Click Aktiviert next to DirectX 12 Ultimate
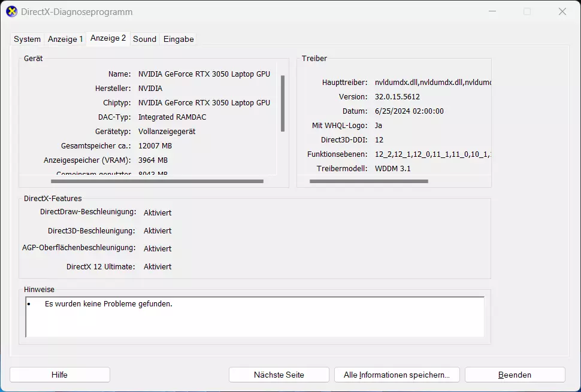 (x=158, y=266)
